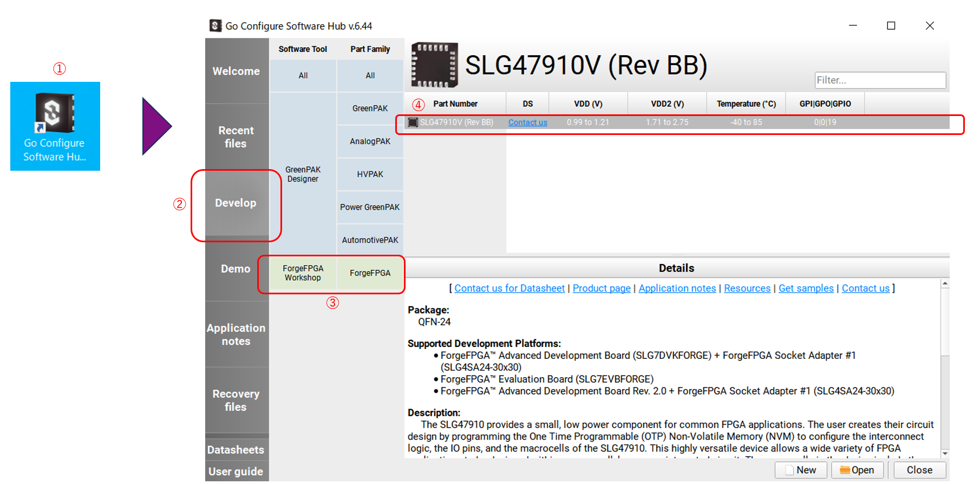
Task: Sort by the VDD (V) column header
Action: [589, 104]
